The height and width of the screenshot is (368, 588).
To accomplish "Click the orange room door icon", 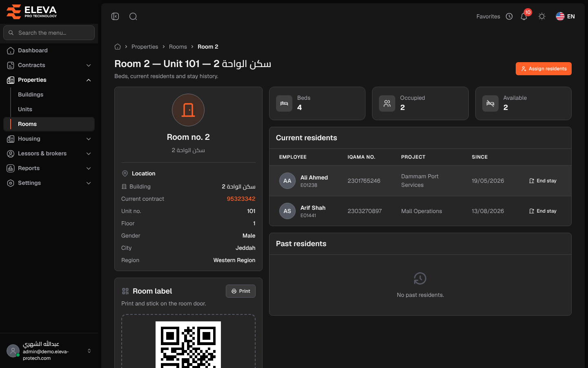I will (x=188, y=110).
